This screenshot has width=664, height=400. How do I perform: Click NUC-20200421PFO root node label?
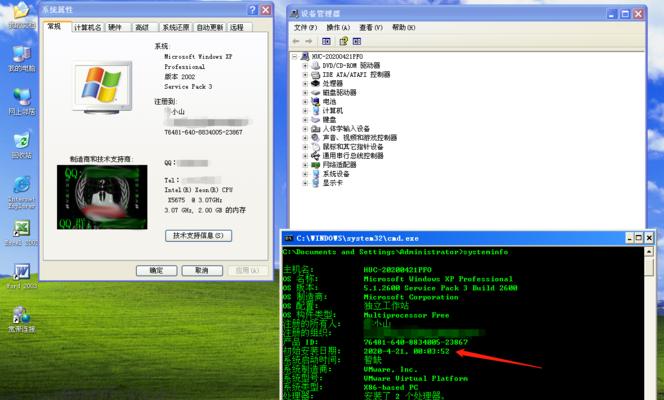[338, 56]
